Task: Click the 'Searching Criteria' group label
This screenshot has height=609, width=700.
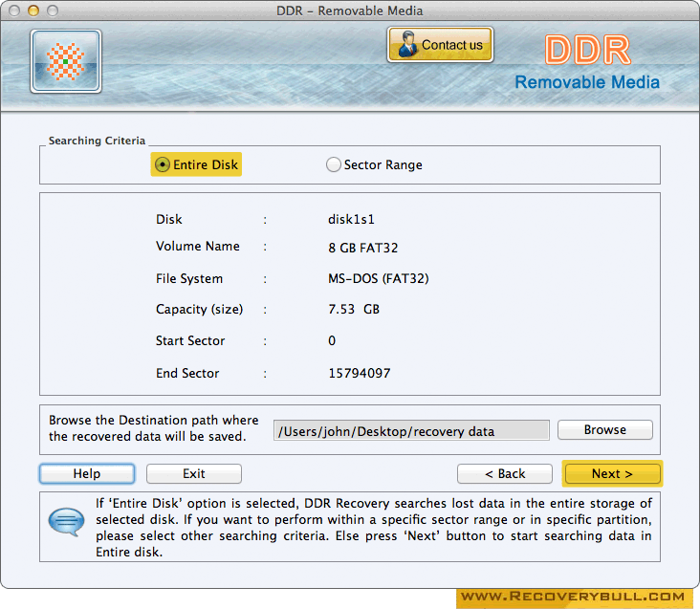Action: point(97,141)
